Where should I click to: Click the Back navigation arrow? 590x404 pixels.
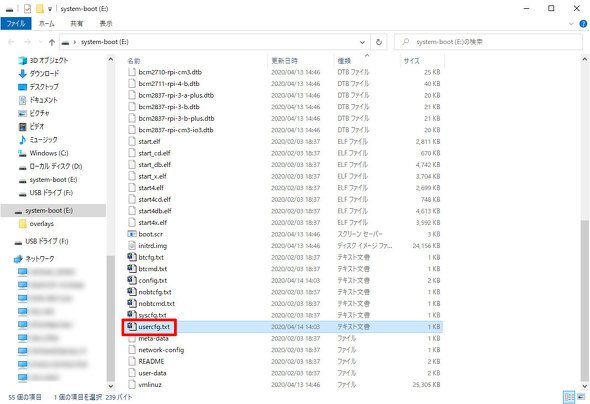click(x=11, y=42)
